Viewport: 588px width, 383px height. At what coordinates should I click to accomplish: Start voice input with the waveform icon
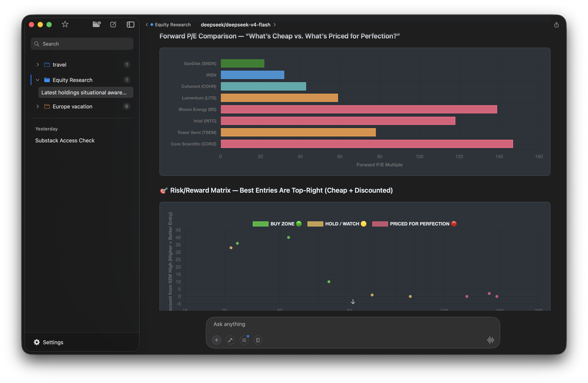(490, 340)
